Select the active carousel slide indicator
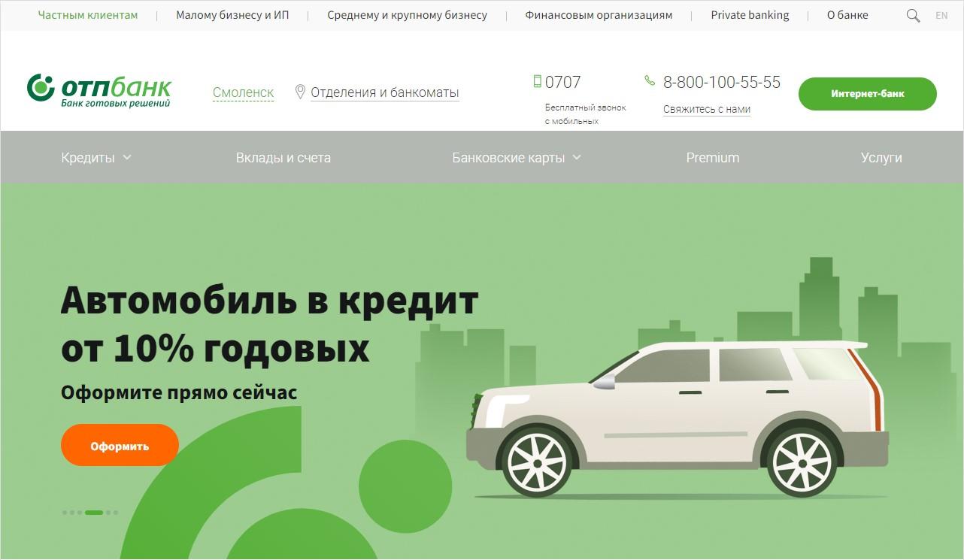 tap(94, 513)
